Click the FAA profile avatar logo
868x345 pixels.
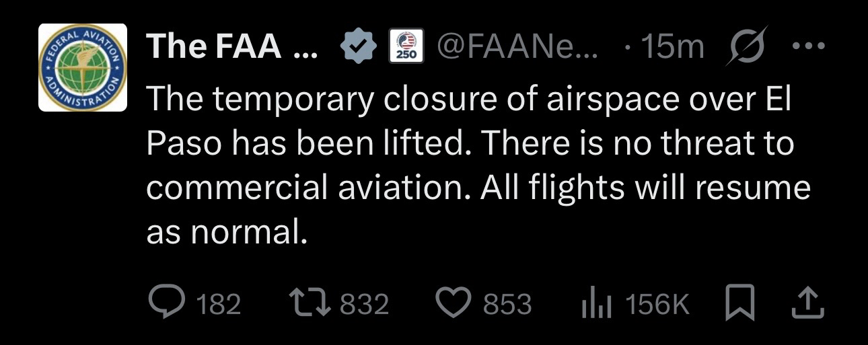(83, 67)
